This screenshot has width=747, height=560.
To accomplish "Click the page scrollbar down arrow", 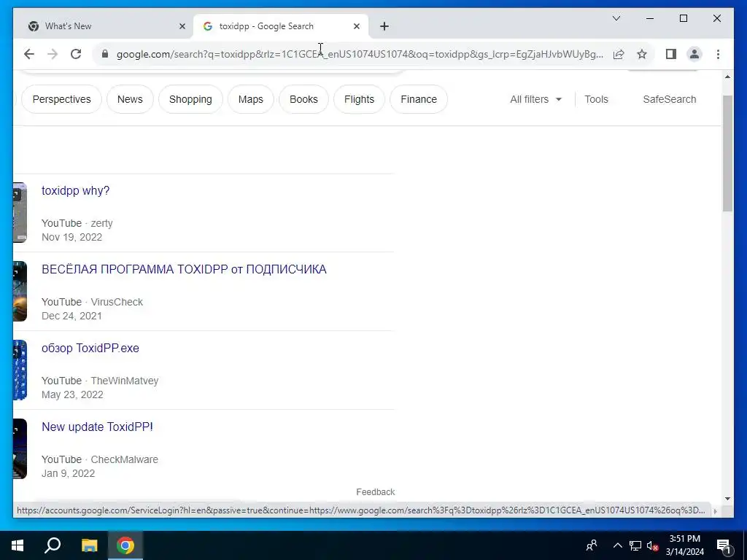I will tap(727, 499).
